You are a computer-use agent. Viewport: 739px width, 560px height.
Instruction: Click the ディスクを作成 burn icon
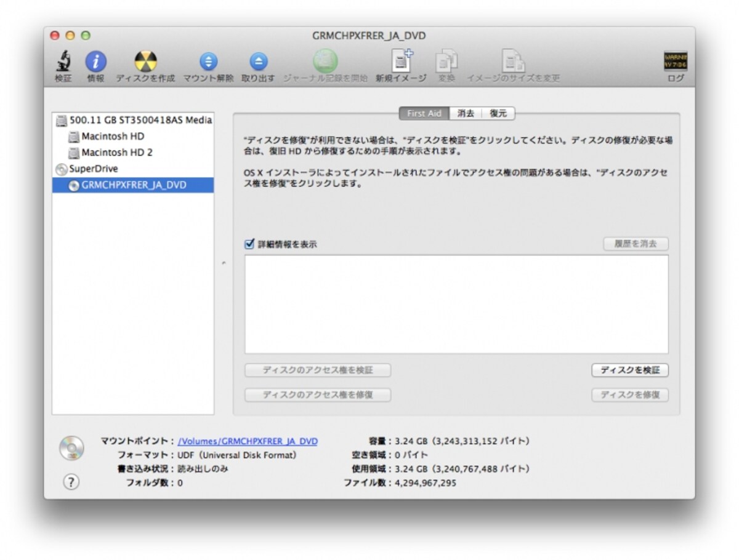[145, 61]
